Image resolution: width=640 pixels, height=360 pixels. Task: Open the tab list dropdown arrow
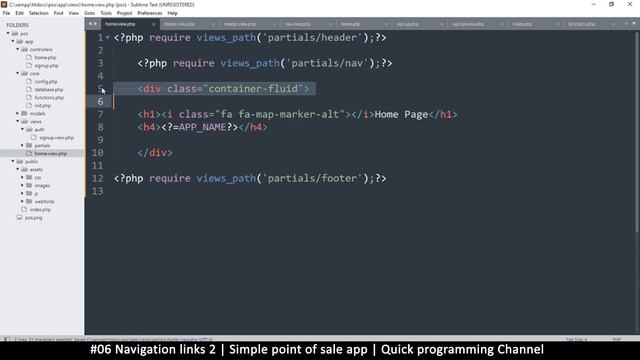click(x=634, y=24)
